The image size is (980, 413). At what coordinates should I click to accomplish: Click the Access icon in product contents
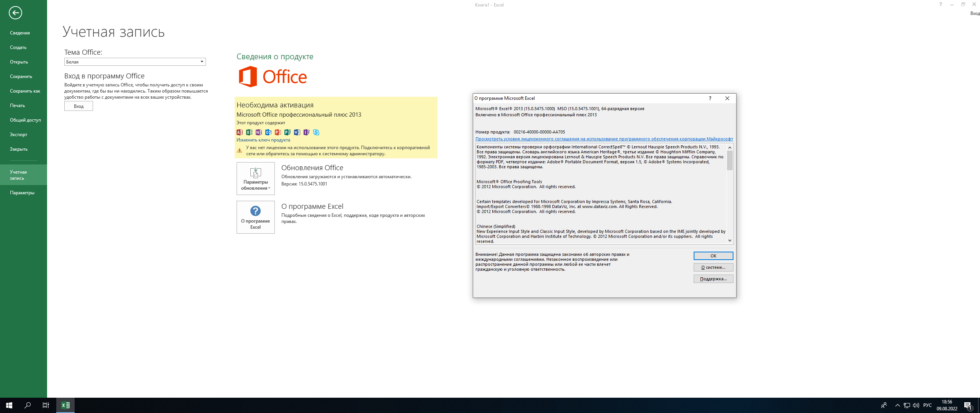click(240, 132)
